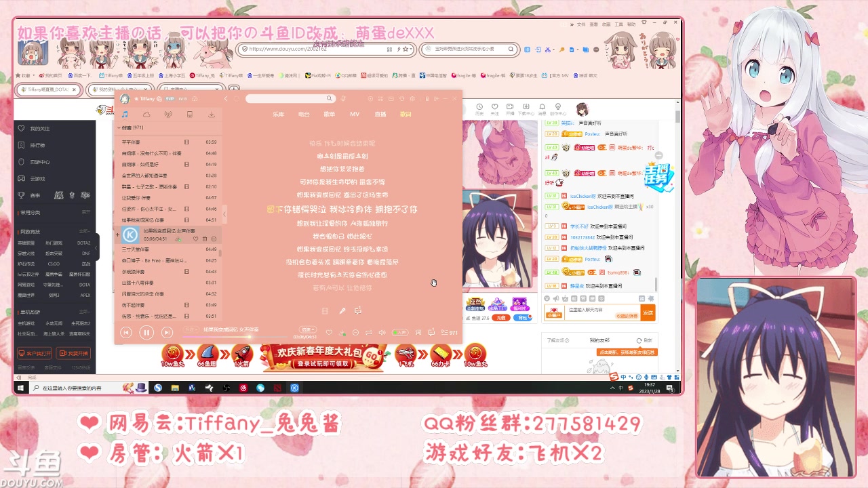Open the play queue showing 971
Image resolution: width=868 pixels, height=488 pixels.
(449, 333)
